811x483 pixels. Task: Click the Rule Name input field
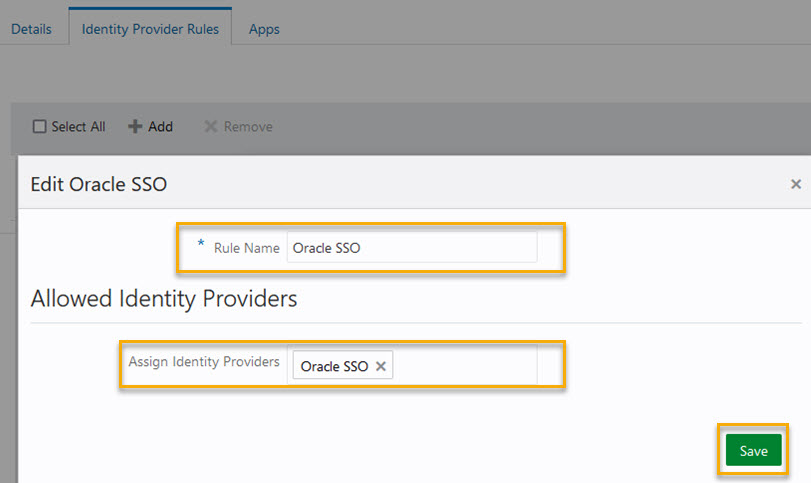point(412,248)
